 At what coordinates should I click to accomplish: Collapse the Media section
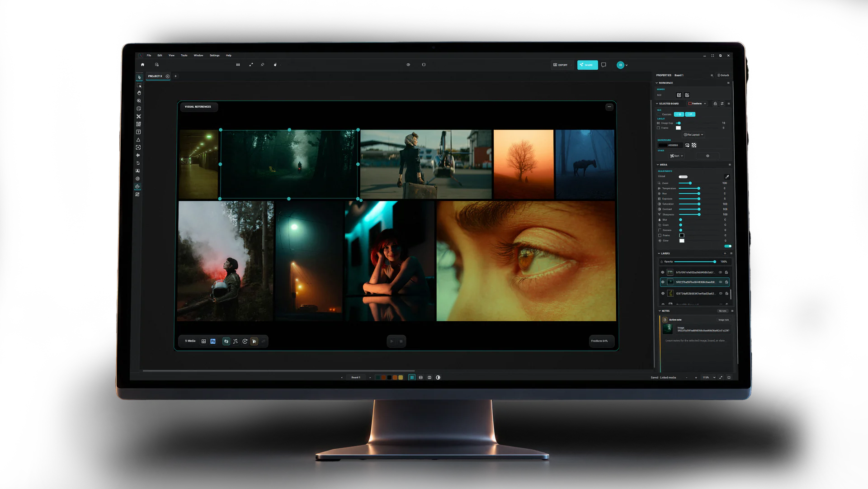click(x=657, y=165)
